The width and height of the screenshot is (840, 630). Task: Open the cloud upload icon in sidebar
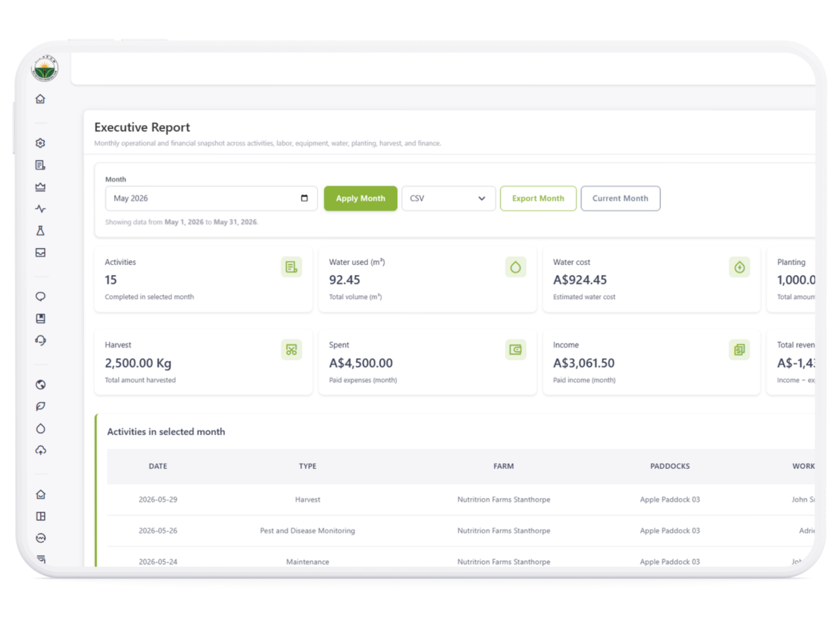(x=40, y=450)
